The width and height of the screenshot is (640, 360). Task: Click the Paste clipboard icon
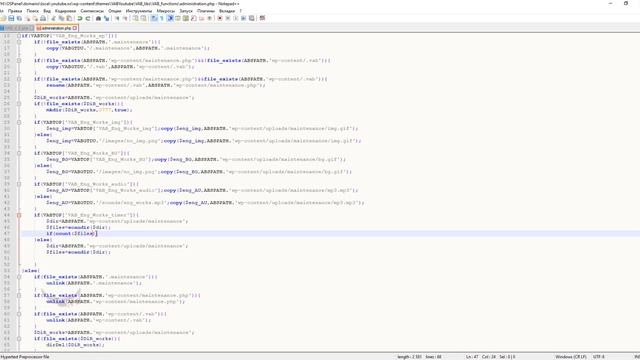[69, 18]
